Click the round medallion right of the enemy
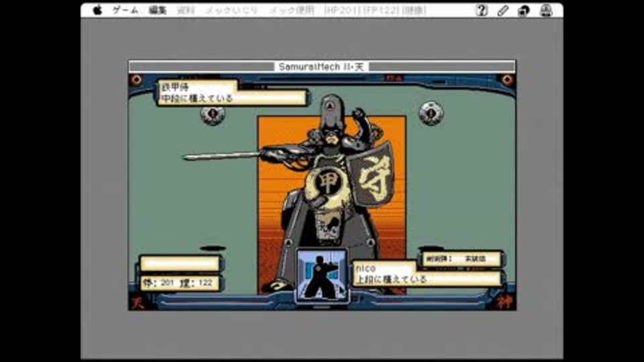The height and width of the screenshot is (362, 644). point(431,113)
